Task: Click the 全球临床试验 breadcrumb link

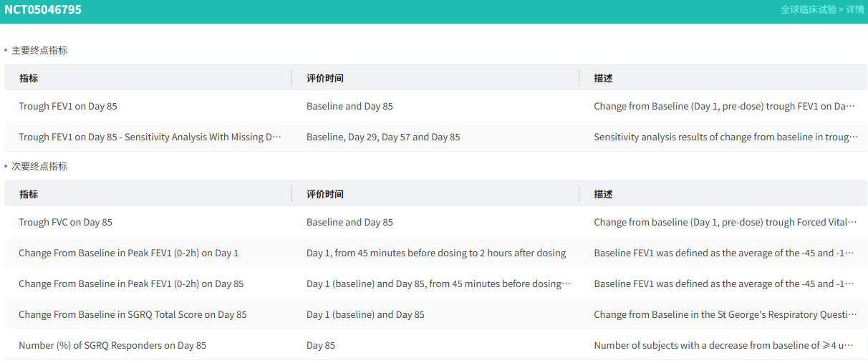Action: [808, 10]
